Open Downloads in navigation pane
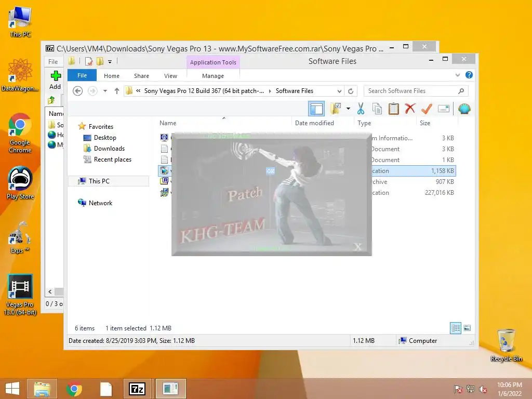This screenshot has height=399, width=532. 109,148
